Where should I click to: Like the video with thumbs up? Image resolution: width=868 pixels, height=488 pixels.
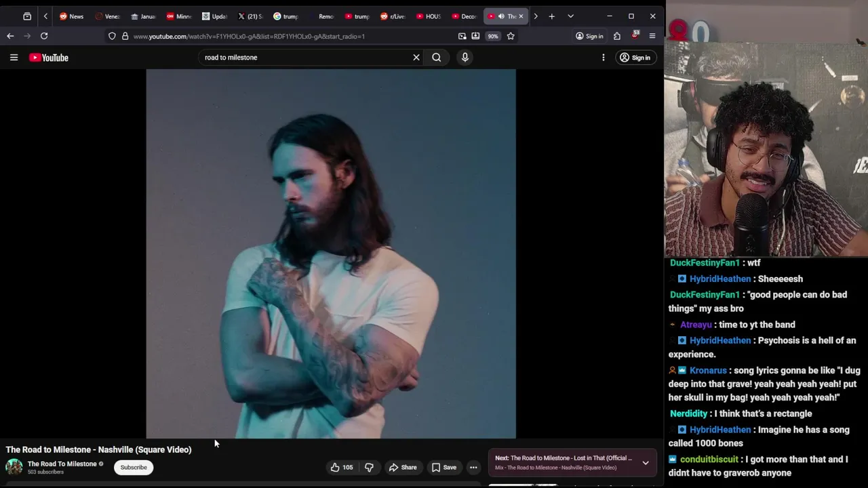[341, 467]
